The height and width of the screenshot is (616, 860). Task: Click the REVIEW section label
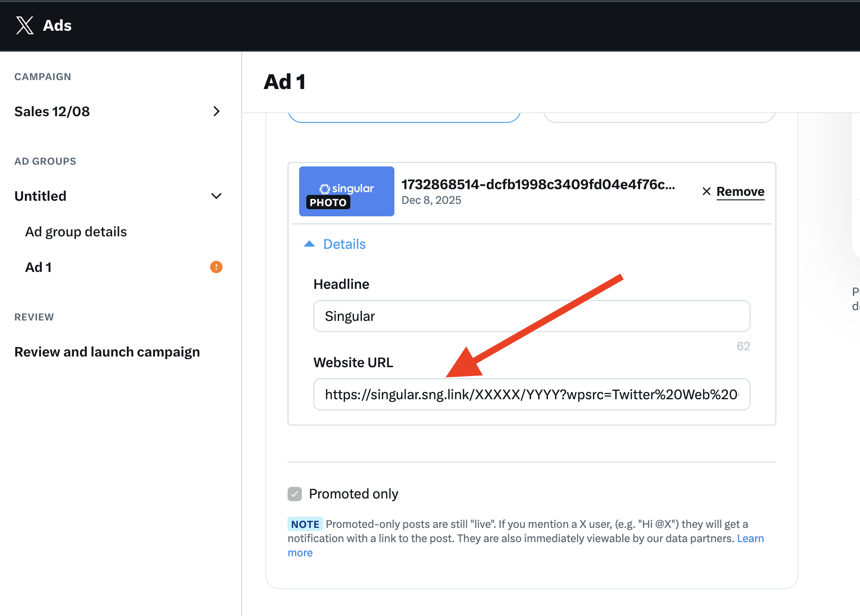[34, 317]
